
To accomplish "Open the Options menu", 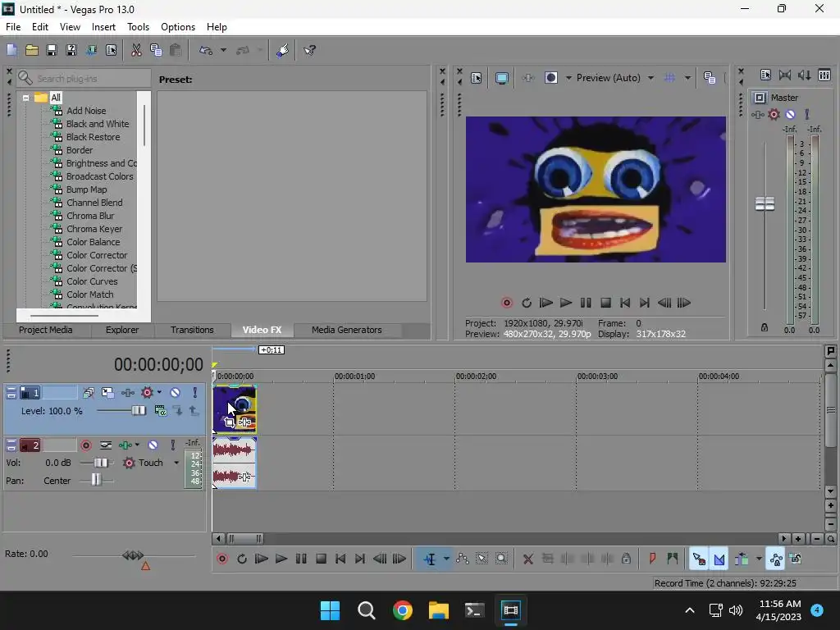I will tap(178, 27).
